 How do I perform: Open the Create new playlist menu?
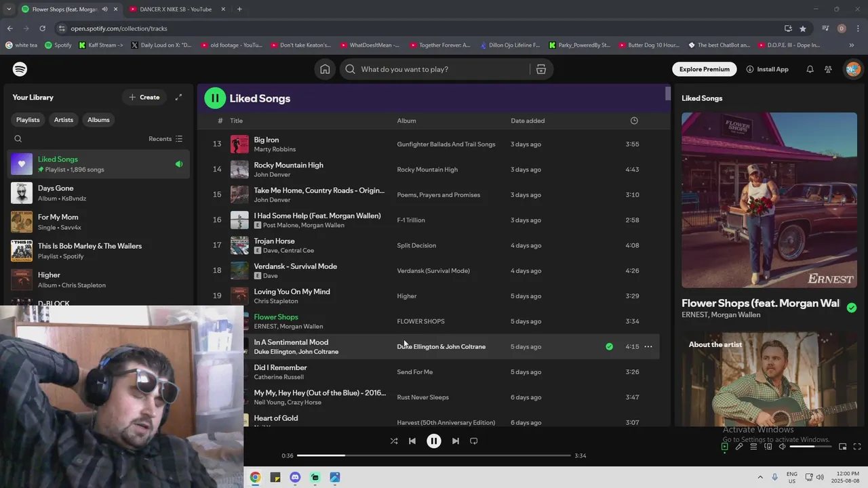click(x=144, y=97)
